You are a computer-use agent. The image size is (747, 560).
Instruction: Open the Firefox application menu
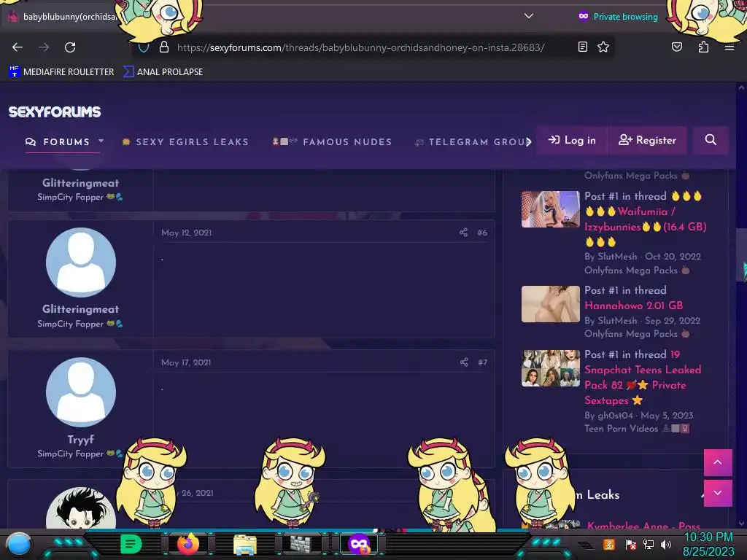729,47
